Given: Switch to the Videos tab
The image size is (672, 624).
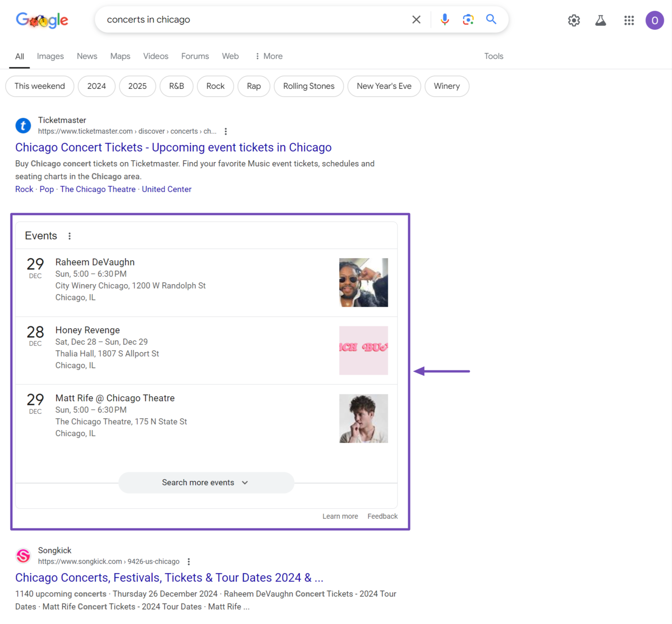Looking at the screenshot, I should 156,56.
